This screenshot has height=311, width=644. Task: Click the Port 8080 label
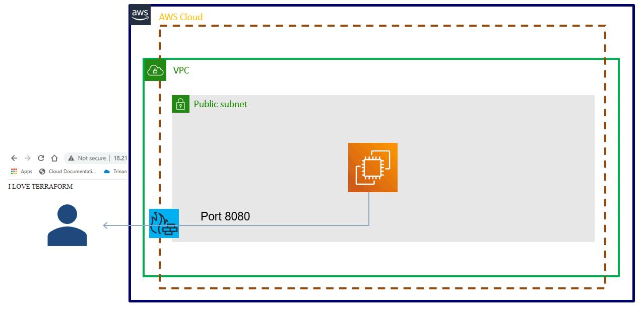click(x=225, y=216)
